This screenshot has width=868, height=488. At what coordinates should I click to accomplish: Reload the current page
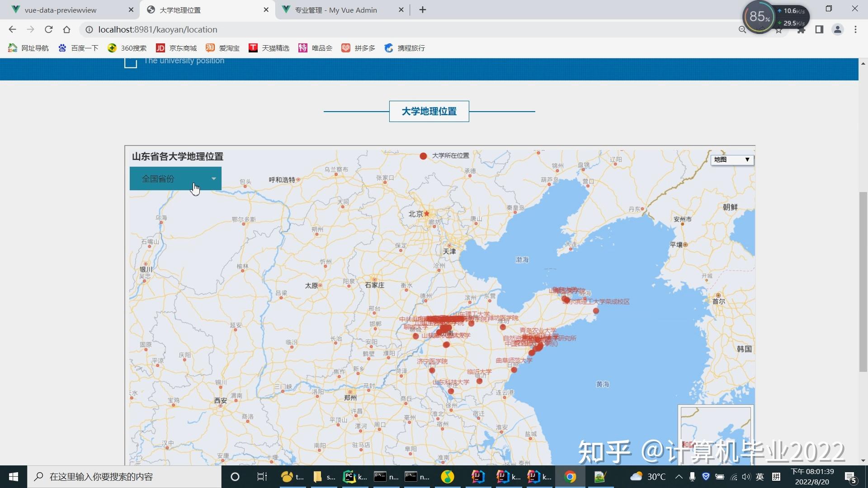point(48,29)
